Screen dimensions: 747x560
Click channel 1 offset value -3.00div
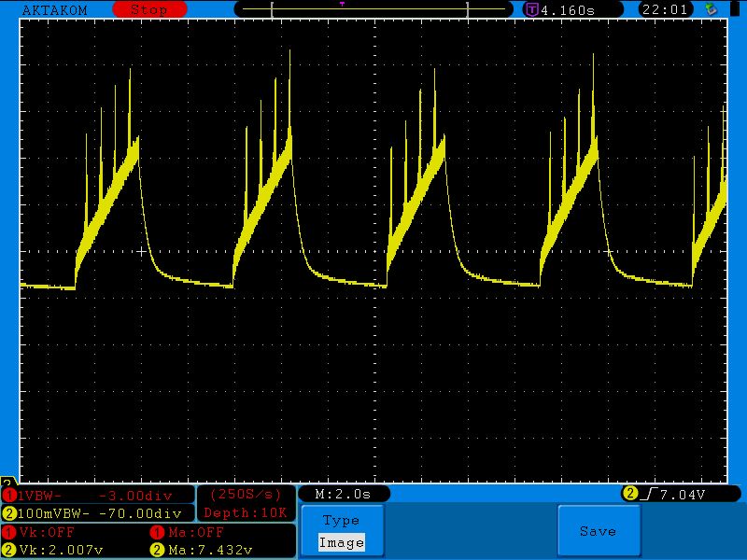click(x=138, y=495)
